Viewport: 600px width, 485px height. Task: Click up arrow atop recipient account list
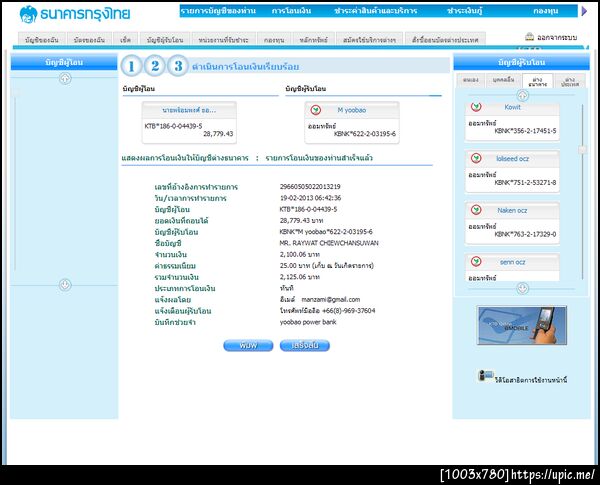click(523, 95)
